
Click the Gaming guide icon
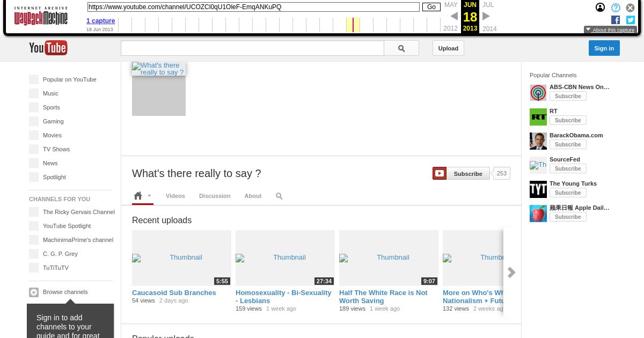34,121
